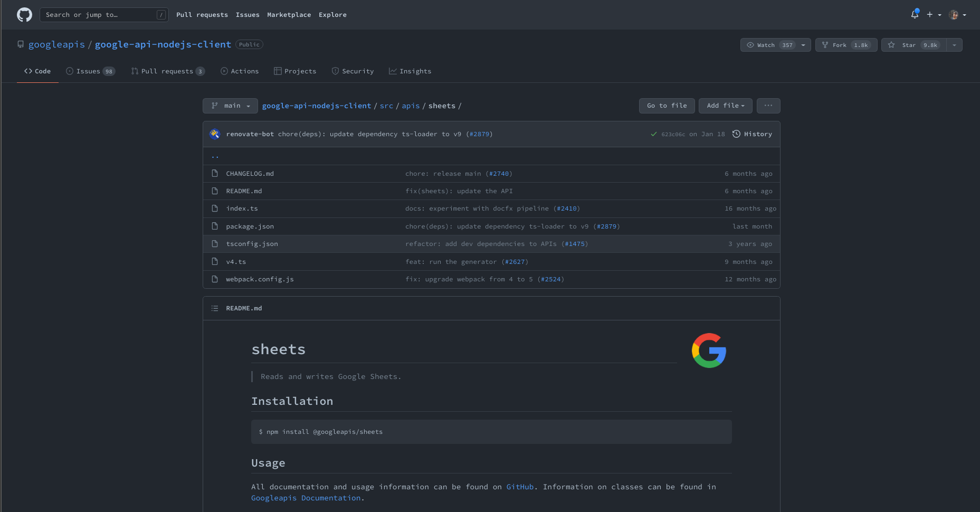
Task: Open the three-dot more options menu
Action: coord(768,106)
